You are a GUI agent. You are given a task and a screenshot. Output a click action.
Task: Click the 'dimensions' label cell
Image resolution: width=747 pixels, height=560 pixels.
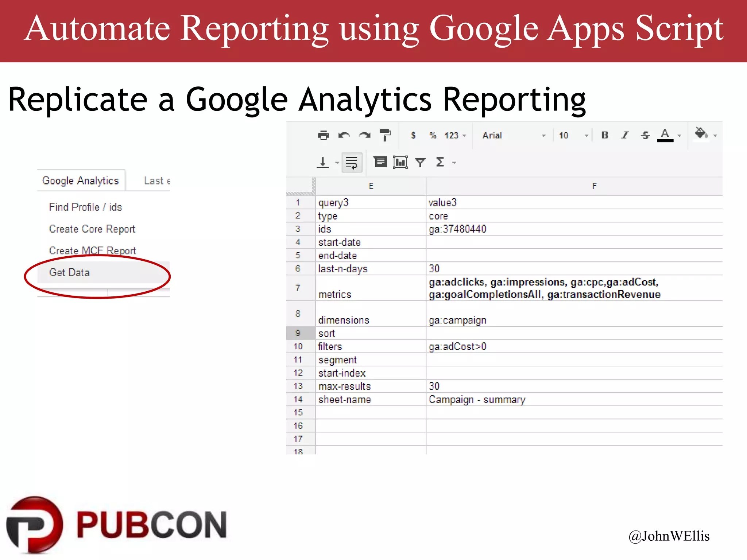pyautogui.click(x=371, y=314)
